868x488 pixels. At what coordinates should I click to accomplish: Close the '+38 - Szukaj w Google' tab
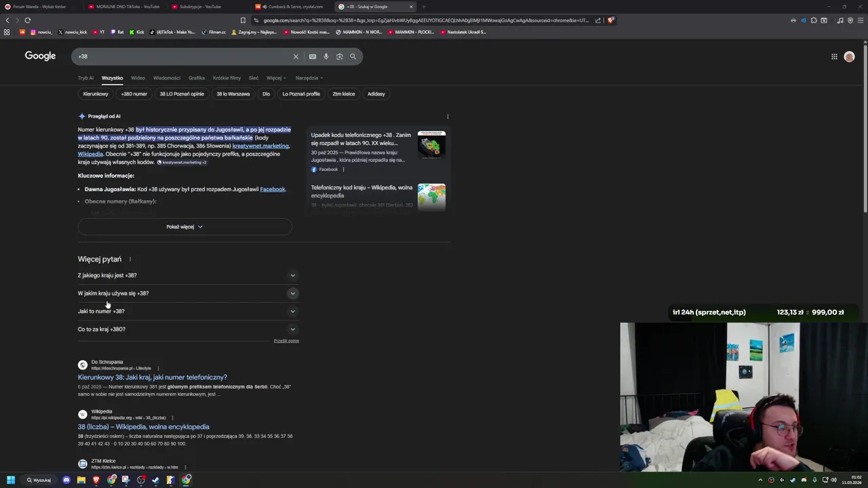410,7
